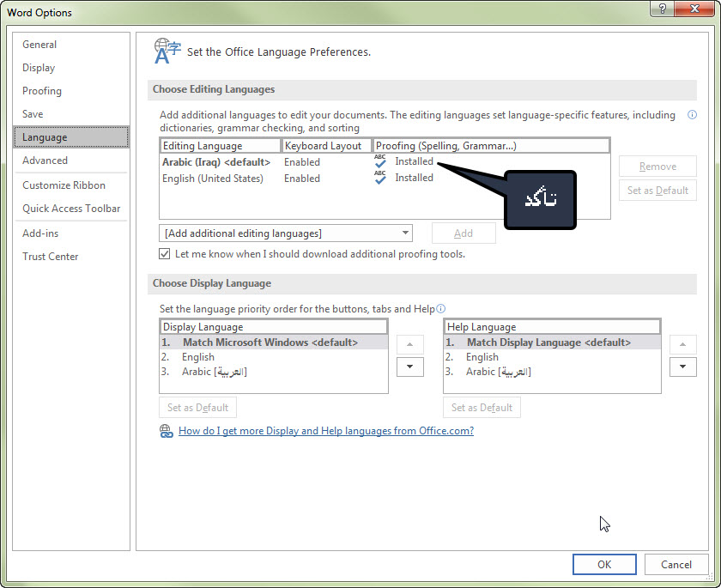Move display language down with arrow button

click(x=409, y=367)
